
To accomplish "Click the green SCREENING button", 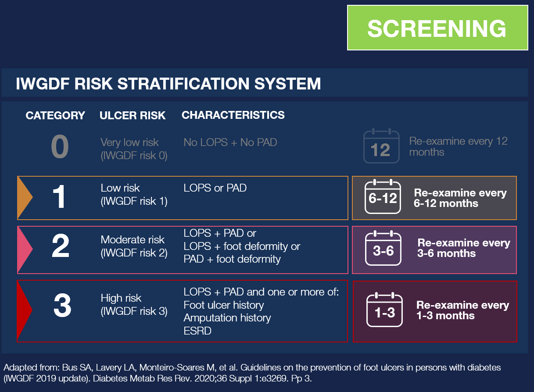I will point(437,28).
